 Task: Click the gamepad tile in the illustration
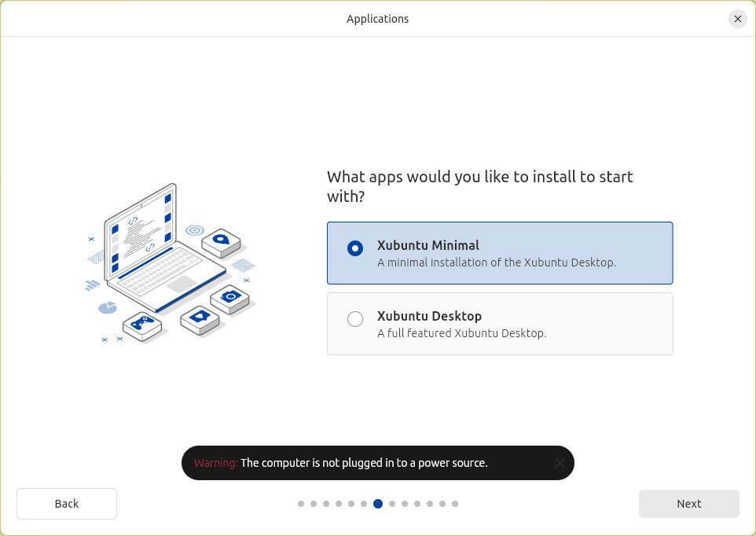(142, 323)
